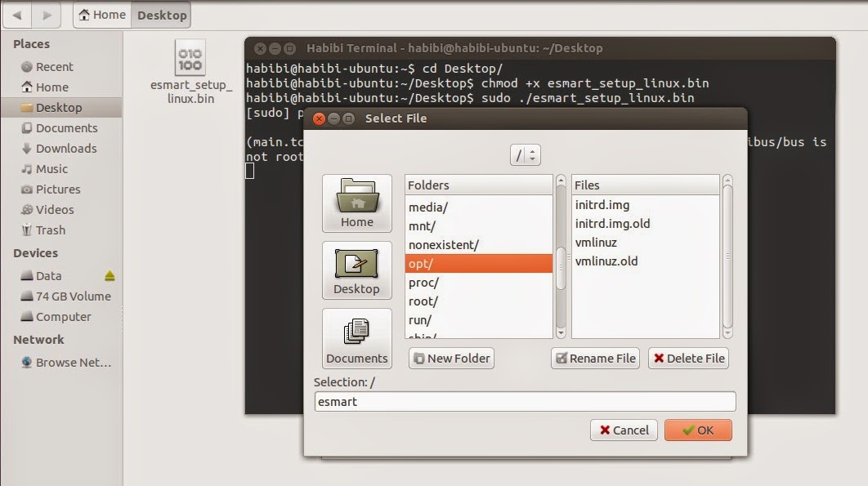Maximize the Habibi Terminal window
The height and width of the screenshot is (486, 868).
[289, 49]
